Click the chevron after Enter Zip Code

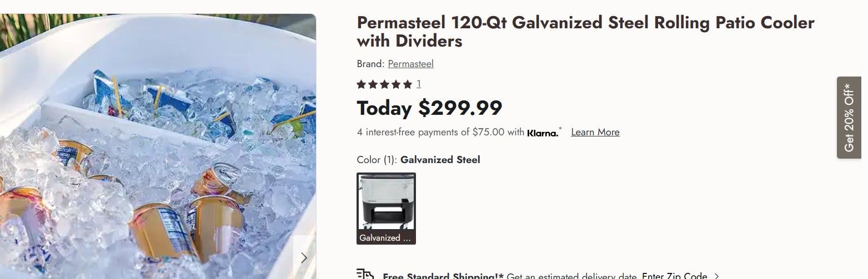point(716,276)
